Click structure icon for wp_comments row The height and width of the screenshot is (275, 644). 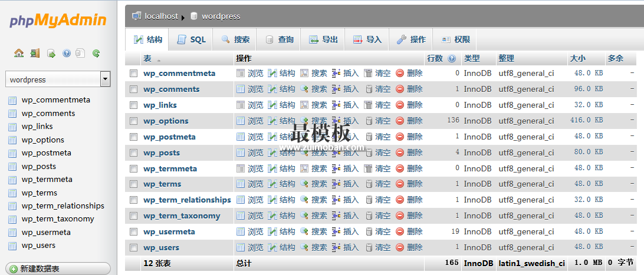pyautogui.click(x=272, y=89)
